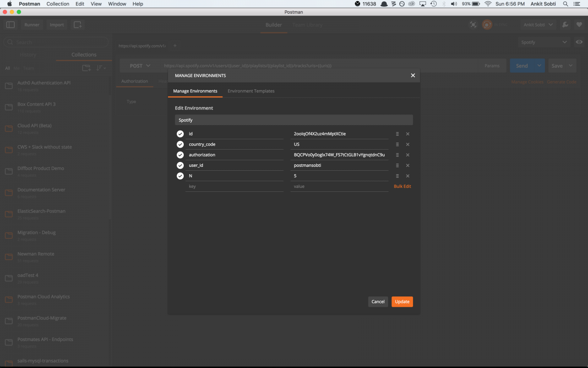Delete the country_code variable row
This screenshot has width=588, height=368.
click(x=408, y=144)
